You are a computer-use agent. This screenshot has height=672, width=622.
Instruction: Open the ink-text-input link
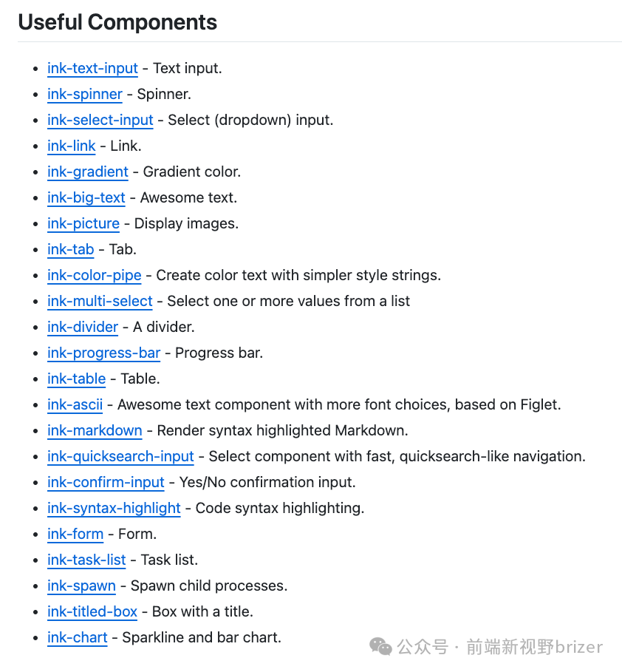92,68
